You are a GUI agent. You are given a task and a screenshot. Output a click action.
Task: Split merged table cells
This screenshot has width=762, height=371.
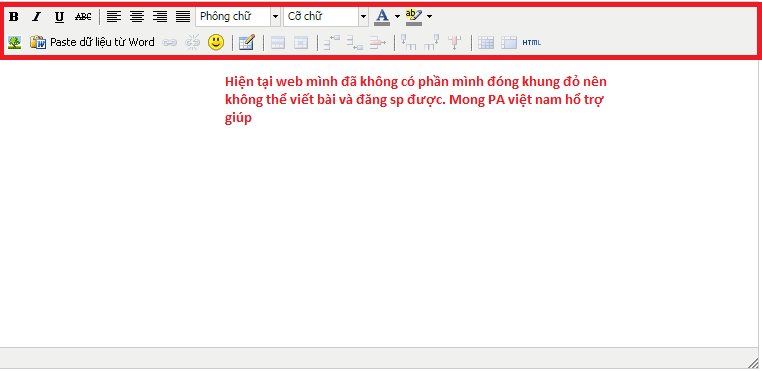[486, 43]
